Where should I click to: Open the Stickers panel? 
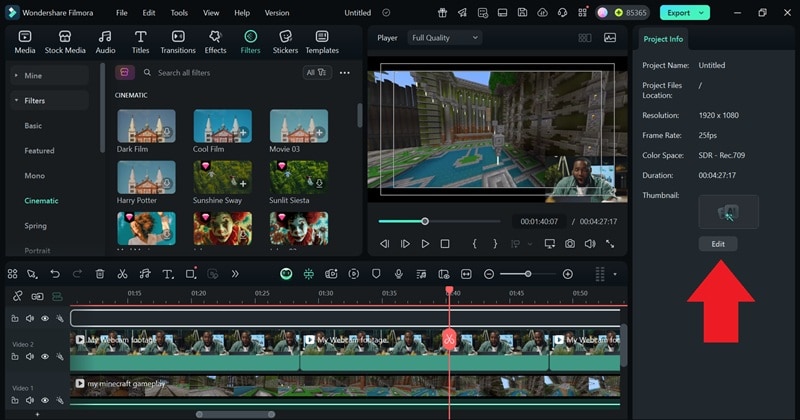click(285, 42)
